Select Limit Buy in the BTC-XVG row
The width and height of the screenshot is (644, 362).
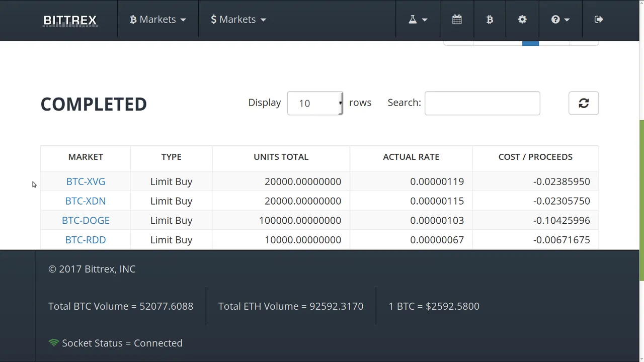click(x=172, y=182)
